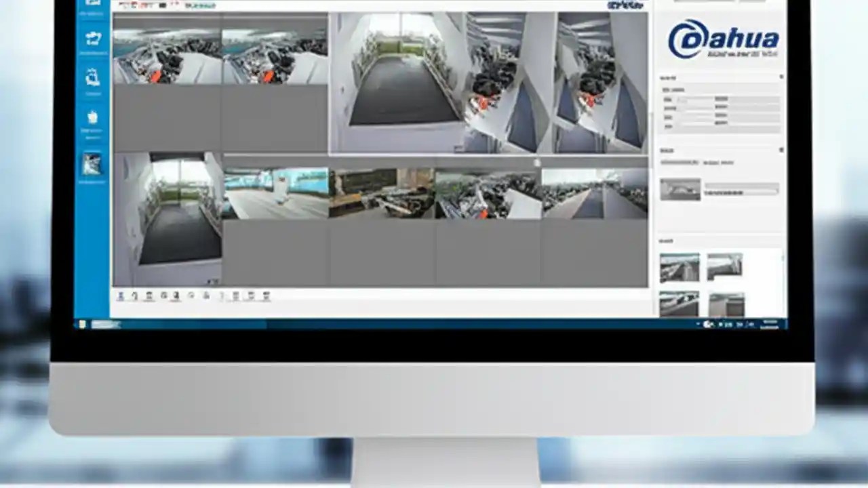Collapse the snapshot preview section on the right panel

pos(781,150)
